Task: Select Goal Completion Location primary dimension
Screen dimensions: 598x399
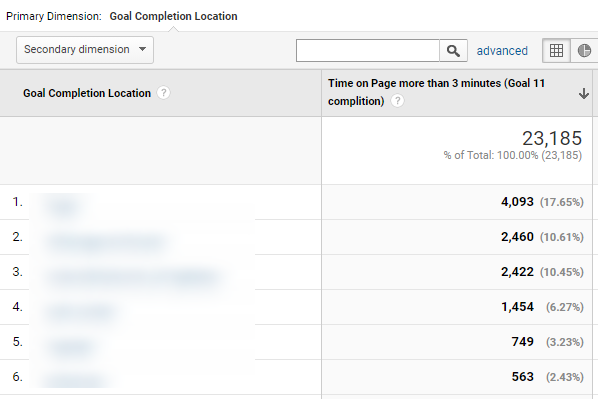Action: point(174,16)
